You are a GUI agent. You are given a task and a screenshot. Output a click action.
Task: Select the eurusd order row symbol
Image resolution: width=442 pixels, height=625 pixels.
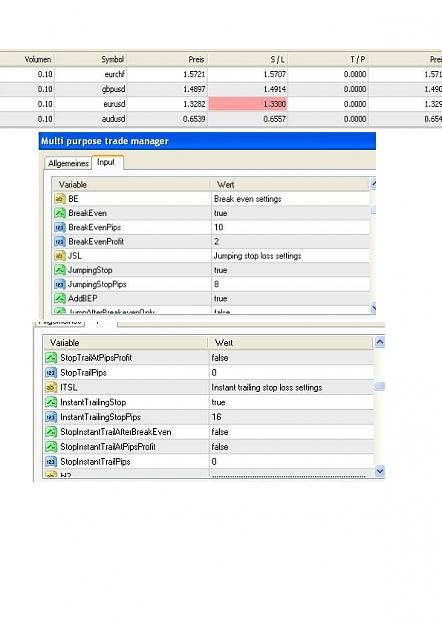(x=114, y=104)
